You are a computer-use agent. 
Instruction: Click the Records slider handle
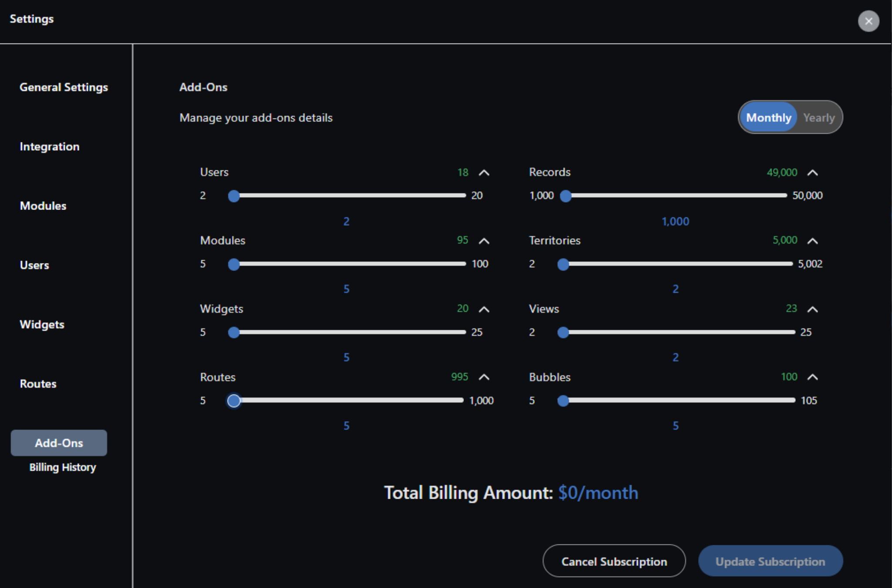(565, 196)
